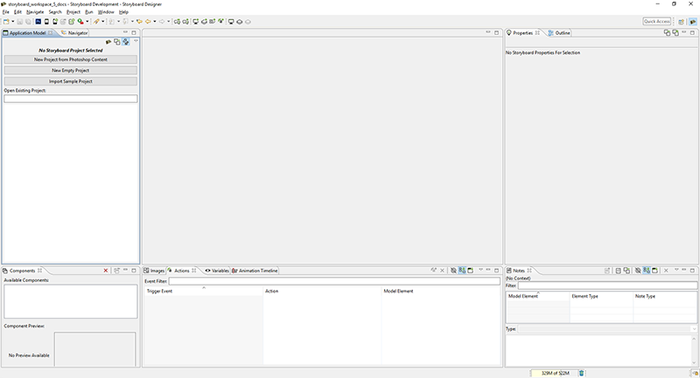Viewport: 700px width, 378px height.
Task: Open the Navigate menu
Action: [35, 12]
